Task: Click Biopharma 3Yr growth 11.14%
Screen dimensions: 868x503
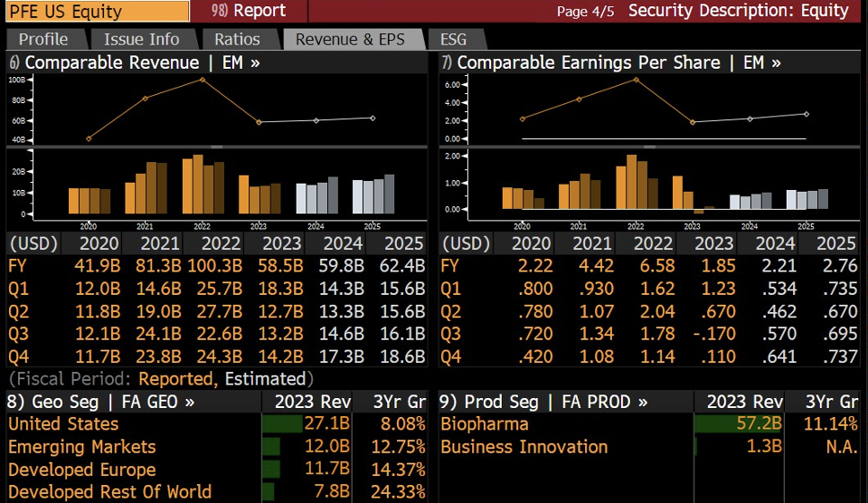Action: point(831,423)
